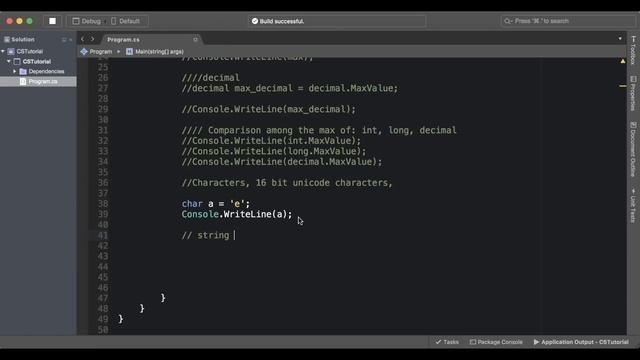Select the CSTutorial project item
This screenshot has width=640, height=360.
click(x=37, y=62)
